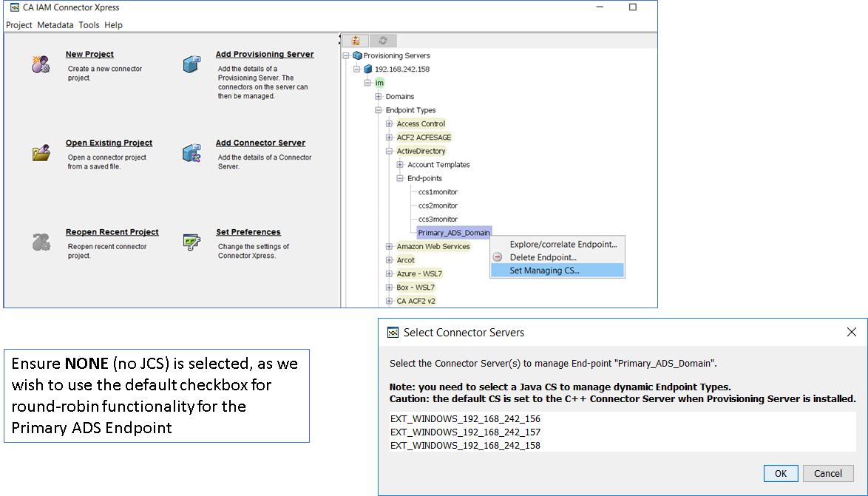Click the Reopen Recent Project link
This screenshot has width=868, height=496.
click(x=112, y=232)
